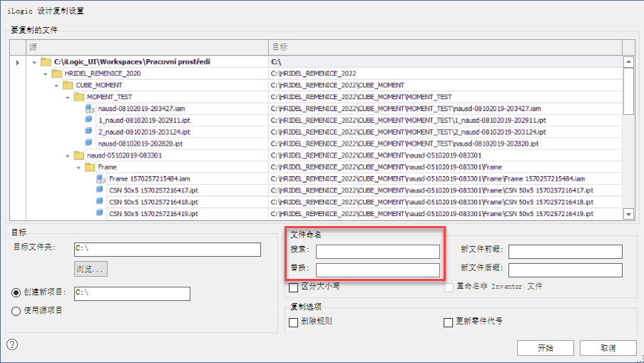Click assembly icon of Frame 1570257215484.iam
644x363 pixels.
click(x=101, y=178)
